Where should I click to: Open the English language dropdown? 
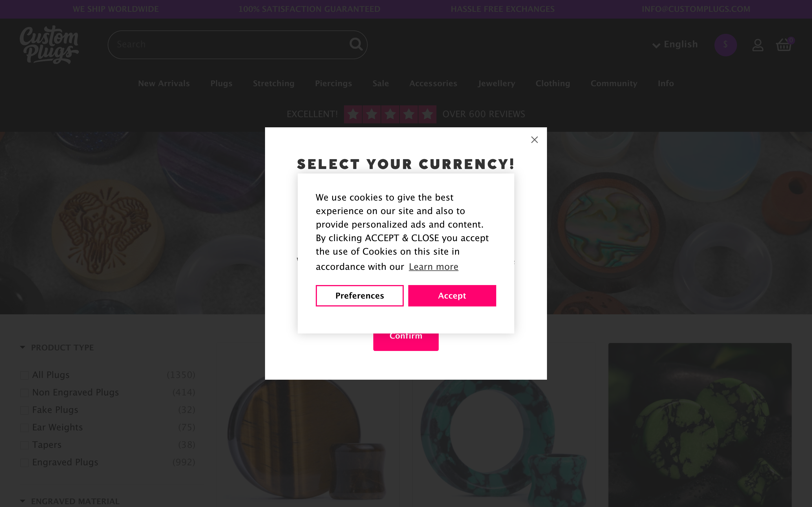pyautogui.click(x=675, y=44)
